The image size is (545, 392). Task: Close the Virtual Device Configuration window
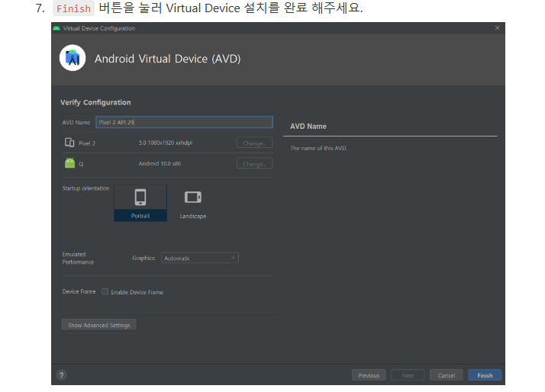[x=498, y=27]
